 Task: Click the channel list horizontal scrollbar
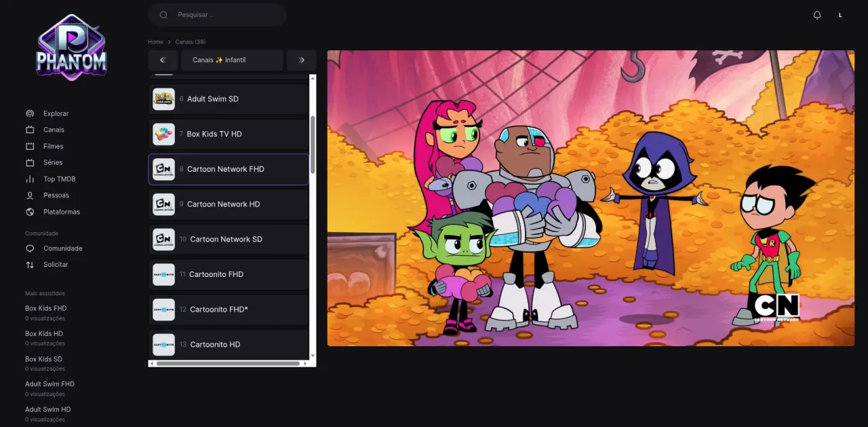tap(227, 363)
